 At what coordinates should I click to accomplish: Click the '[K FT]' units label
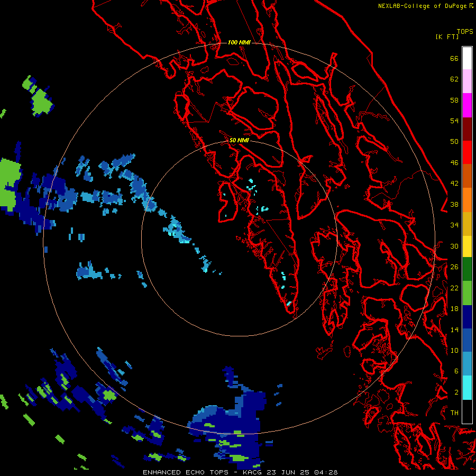tap(447, 36)
